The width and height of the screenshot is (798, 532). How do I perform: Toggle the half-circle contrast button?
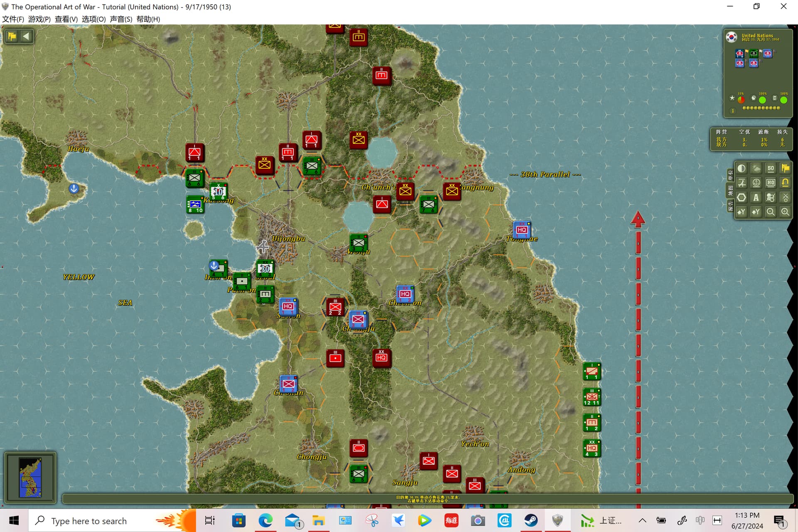pyautogui.click(x=741, y=168)
